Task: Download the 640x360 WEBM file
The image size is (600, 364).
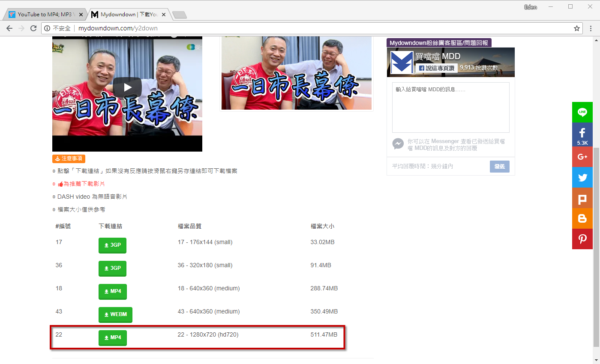Action: coord(116,315)
